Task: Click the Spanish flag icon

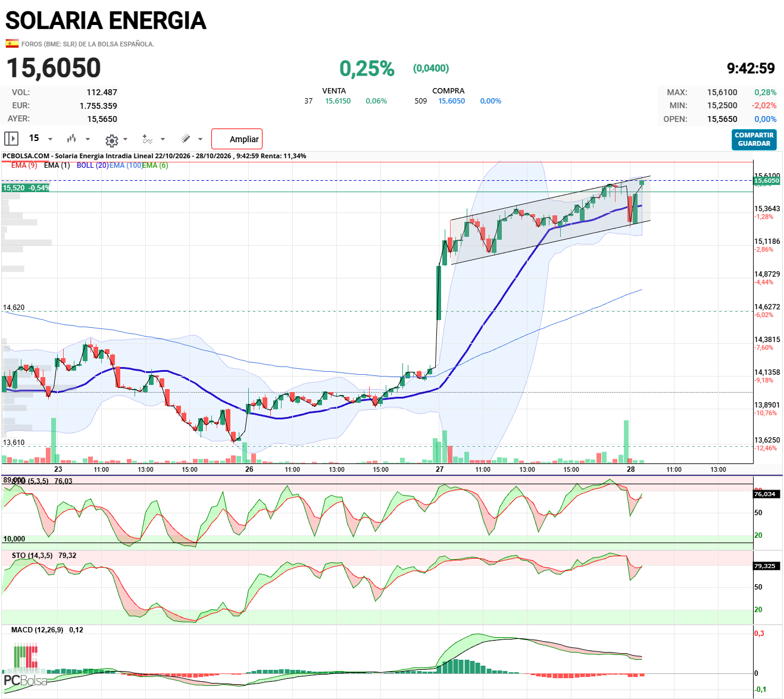Action: pos(12,43)
